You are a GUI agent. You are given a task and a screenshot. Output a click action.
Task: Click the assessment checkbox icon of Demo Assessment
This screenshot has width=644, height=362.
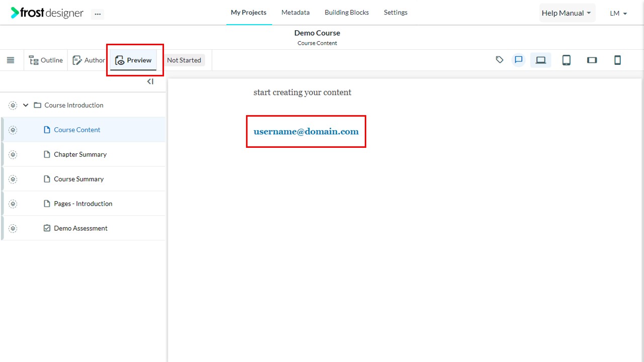tap(47, 228)
